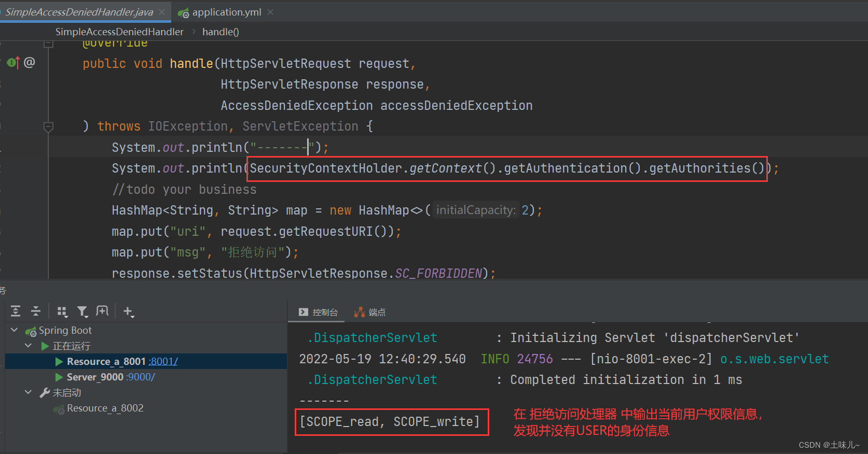
Task: Select Resource_a_8001 service
Action: (106, 361)
